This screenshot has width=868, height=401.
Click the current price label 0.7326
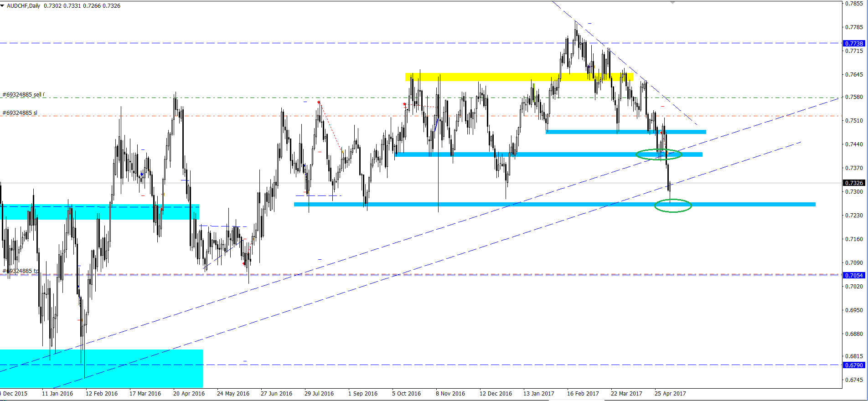pos(854,183)
